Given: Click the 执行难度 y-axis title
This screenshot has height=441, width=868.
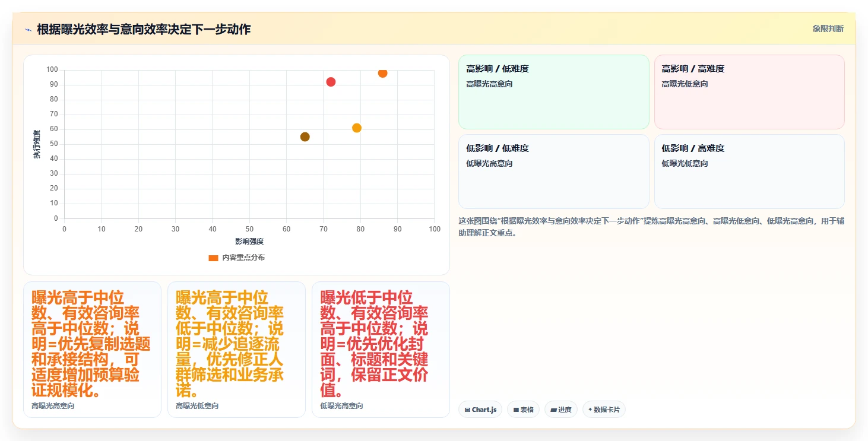Looking at the screenshot, I should (x=37, y=144).
